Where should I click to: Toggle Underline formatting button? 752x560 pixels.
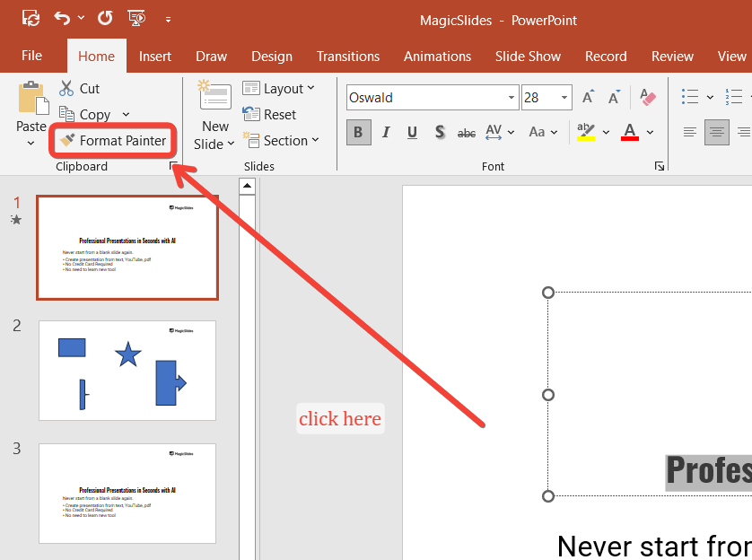pyautogui.click(x=412, y=133)
